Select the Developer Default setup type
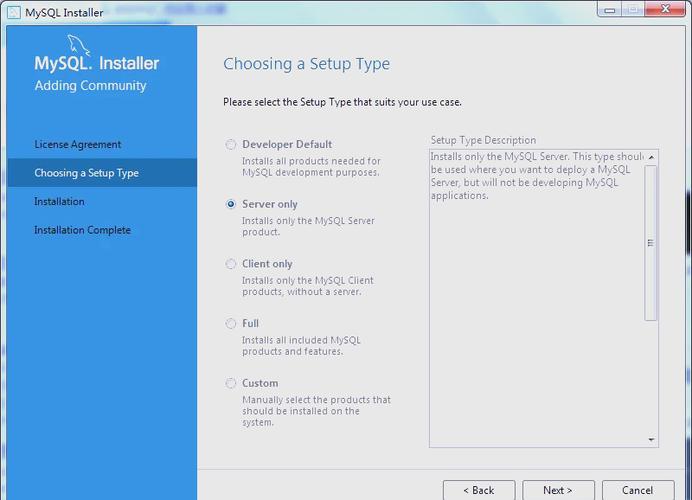692x500 pixels. click(231, 144)
